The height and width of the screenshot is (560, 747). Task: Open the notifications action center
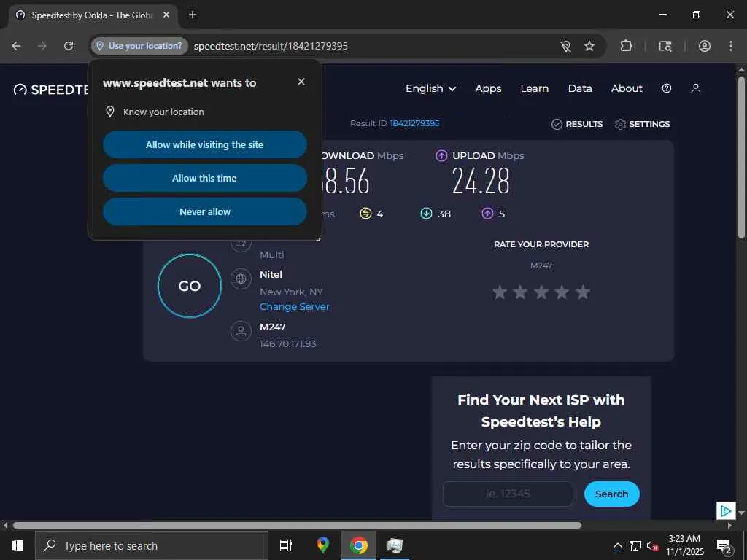724,545
